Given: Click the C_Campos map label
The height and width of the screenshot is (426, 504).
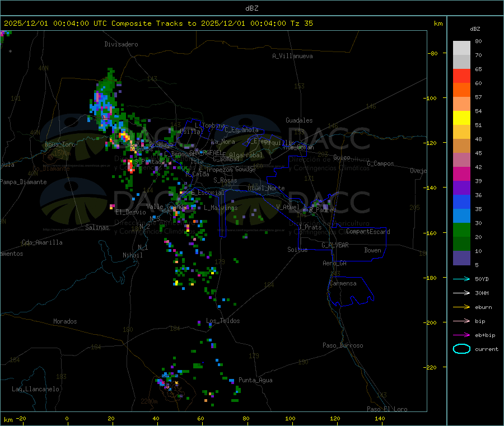Looking at the screenshot, I should pyautogui.click(x=380, y=163).
